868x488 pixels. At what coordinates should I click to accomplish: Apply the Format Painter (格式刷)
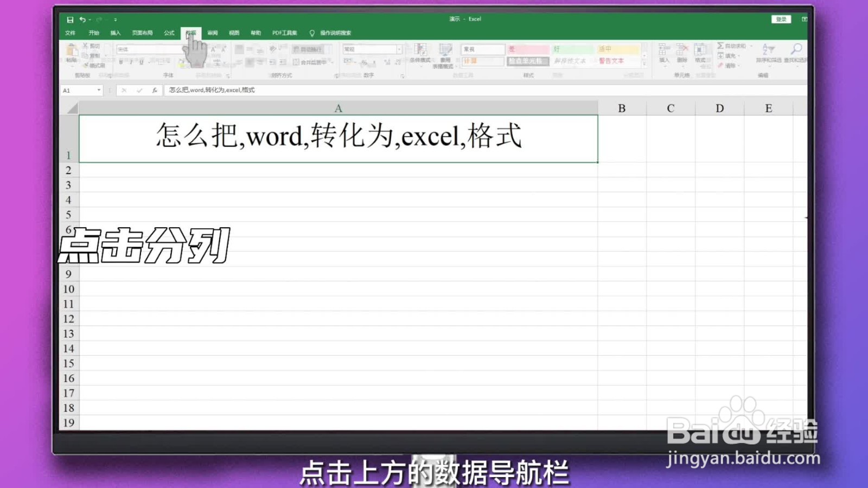94,66
